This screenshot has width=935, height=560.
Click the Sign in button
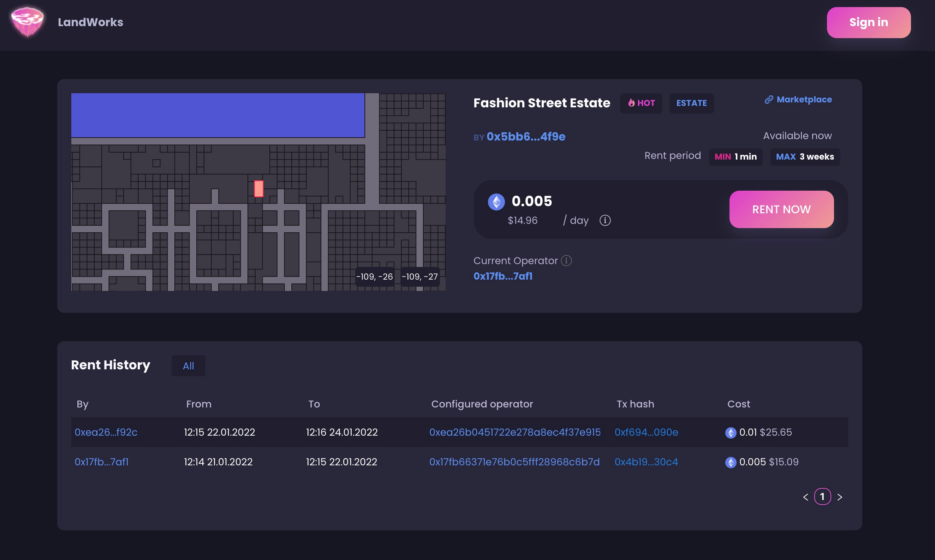(x=869, y=22)
